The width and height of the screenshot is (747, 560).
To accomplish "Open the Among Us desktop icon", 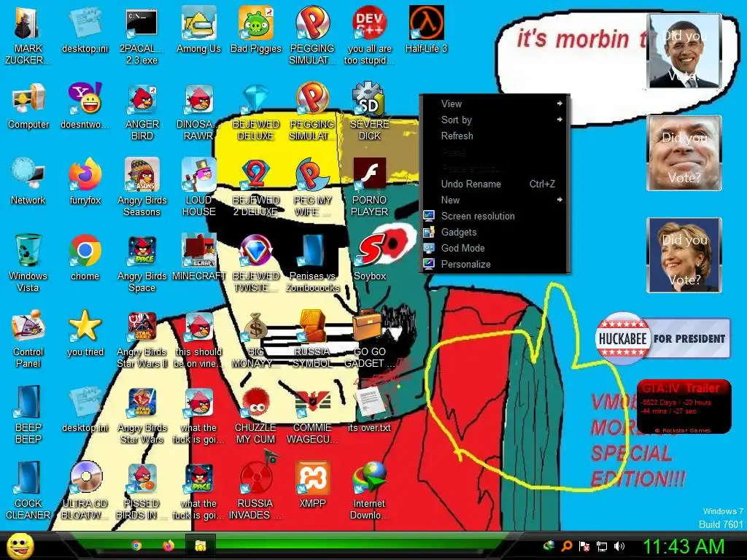I will pyautogui.click(x=198, y=29).
